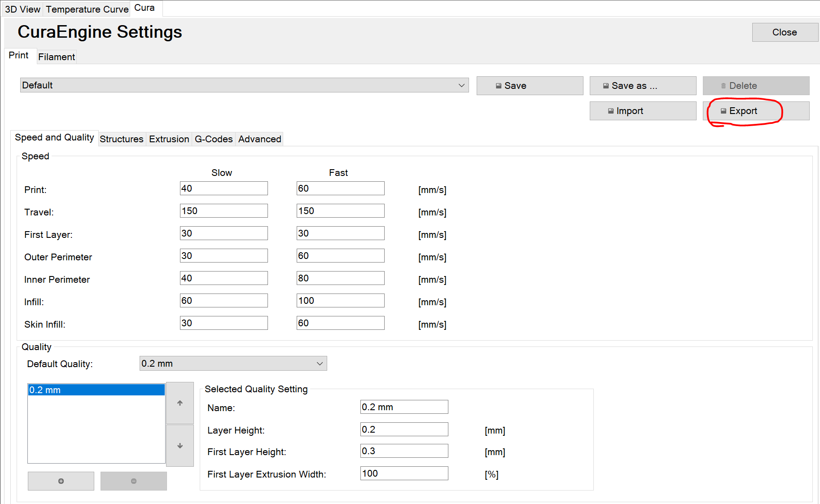Go to the Extrusion tab
Image resolution: width=820 pixels, height=504 pixels.
[x=169, y=139]
